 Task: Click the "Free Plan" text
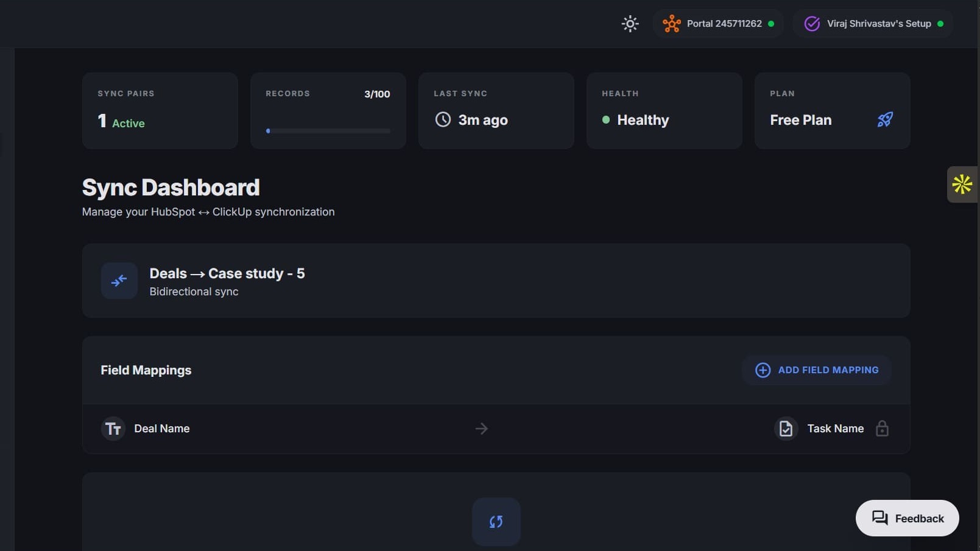coord(800,120)
